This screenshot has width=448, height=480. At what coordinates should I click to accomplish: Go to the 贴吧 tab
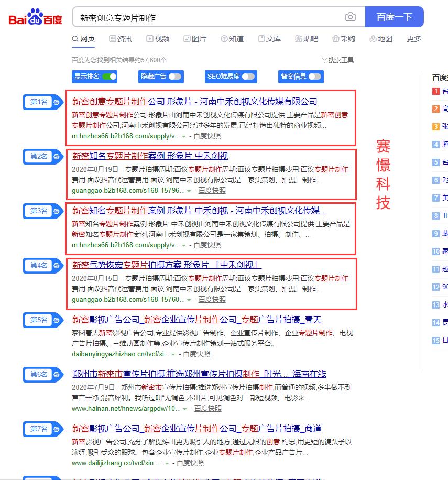307,39
